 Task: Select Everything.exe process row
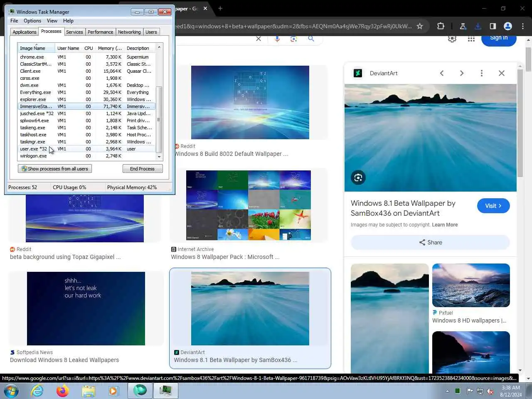(x=86, y=92)
